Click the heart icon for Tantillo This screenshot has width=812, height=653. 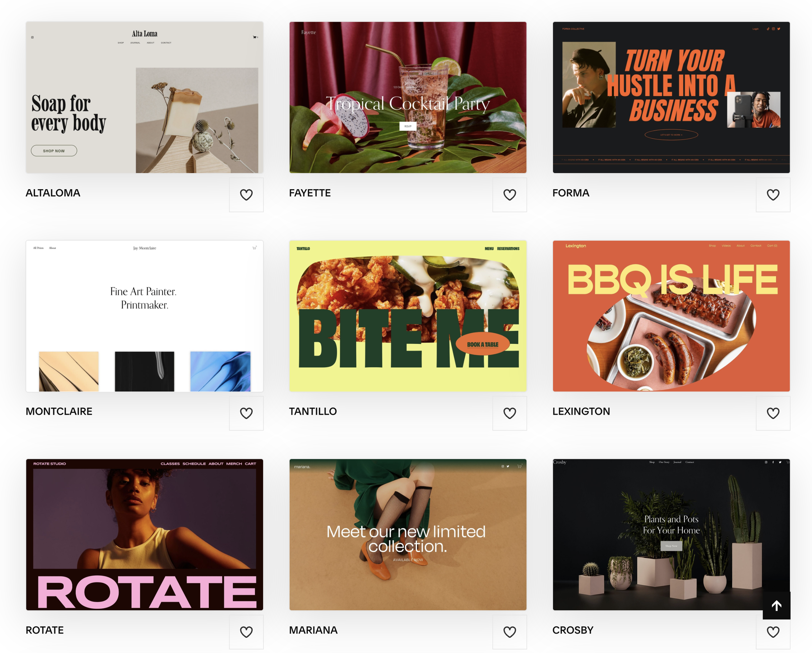click(510, 413)
